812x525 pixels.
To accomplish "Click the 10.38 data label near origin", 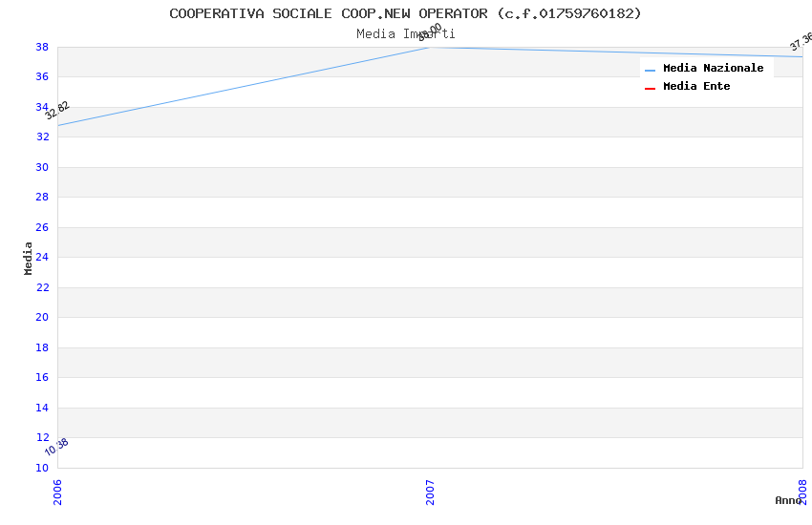I will coord(56,447).
